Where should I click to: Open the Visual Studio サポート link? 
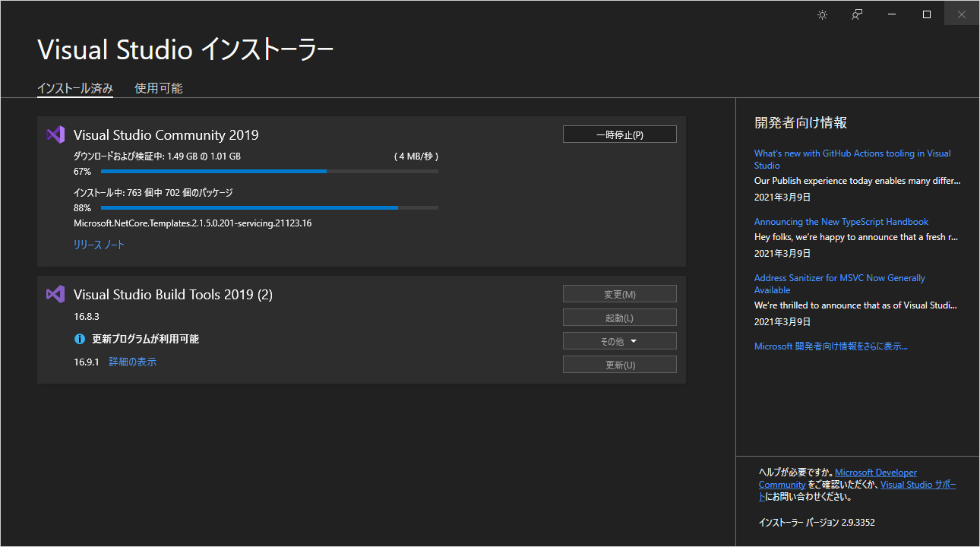(x=918, y=485)
